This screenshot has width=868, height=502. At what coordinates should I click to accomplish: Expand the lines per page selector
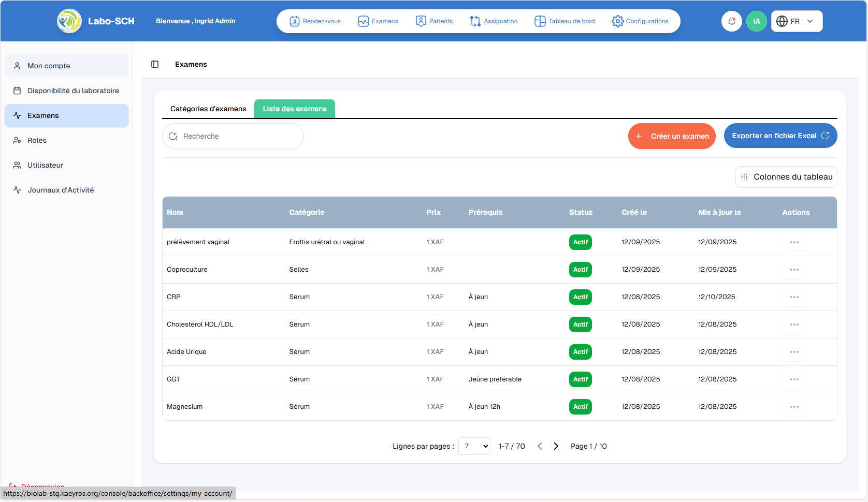(x=474, y=446)
